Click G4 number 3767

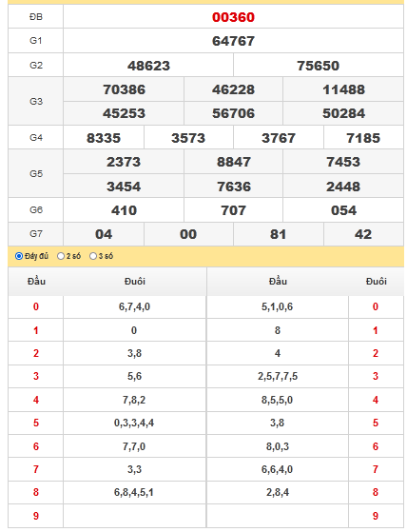(x=279, y=138)
